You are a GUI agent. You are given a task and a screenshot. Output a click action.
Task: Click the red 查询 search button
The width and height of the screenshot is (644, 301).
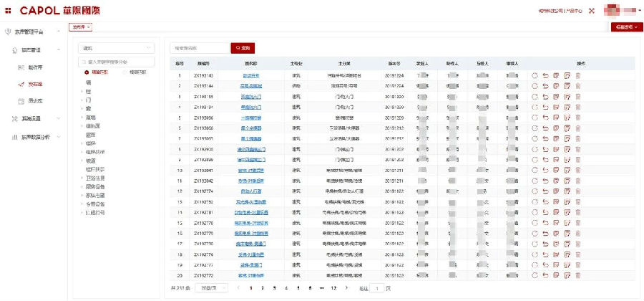tap(242, 48)
